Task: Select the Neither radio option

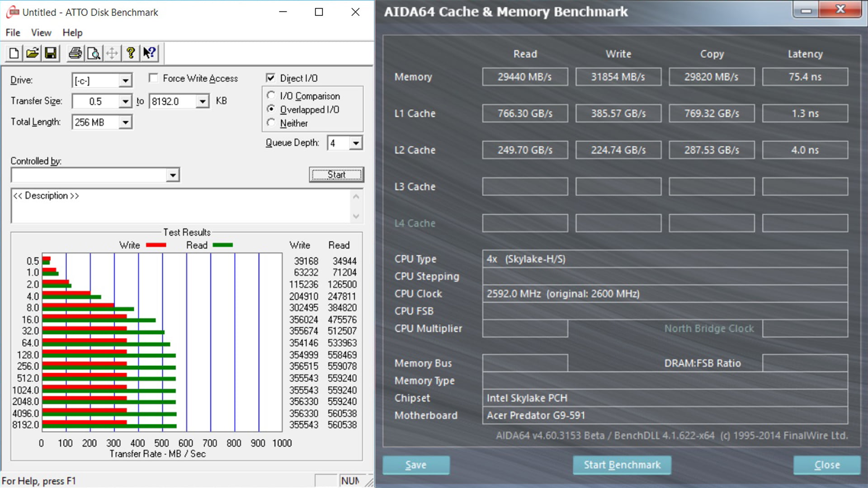Action: 271,122
